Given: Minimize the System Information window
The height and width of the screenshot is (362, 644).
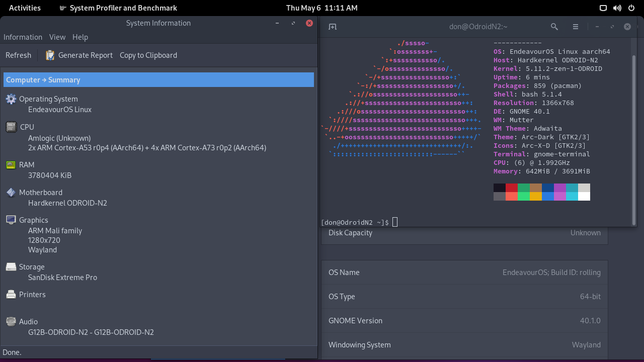Looking at the screenshot, I should click(x=277, y=23).
